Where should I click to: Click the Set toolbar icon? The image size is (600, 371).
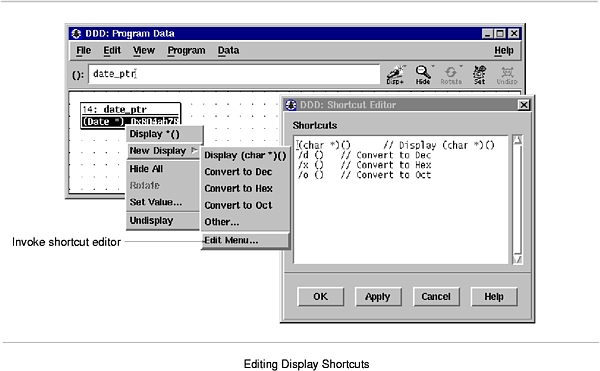coord(479,75)
